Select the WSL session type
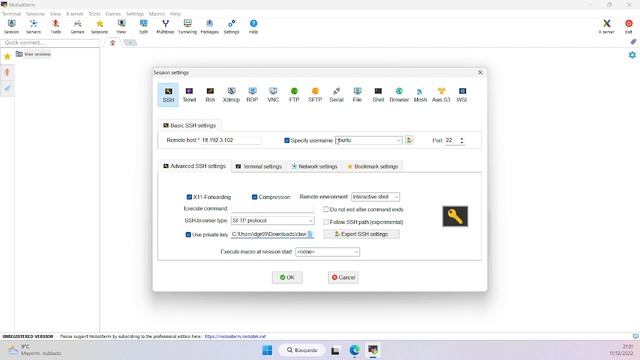This screenshot has height=360, width=640. (462, 95)
